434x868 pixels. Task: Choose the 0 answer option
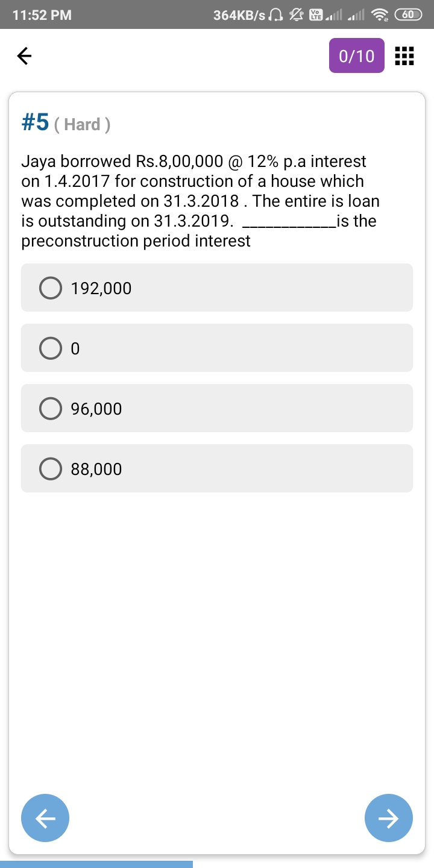(217, 348)
